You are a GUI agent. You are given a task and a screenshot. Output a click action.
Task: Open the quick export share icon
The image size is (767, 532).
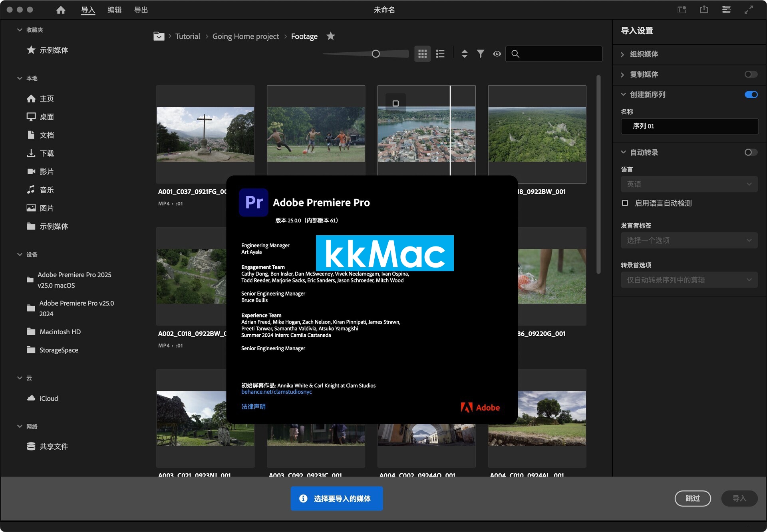(x=704, y=10)
